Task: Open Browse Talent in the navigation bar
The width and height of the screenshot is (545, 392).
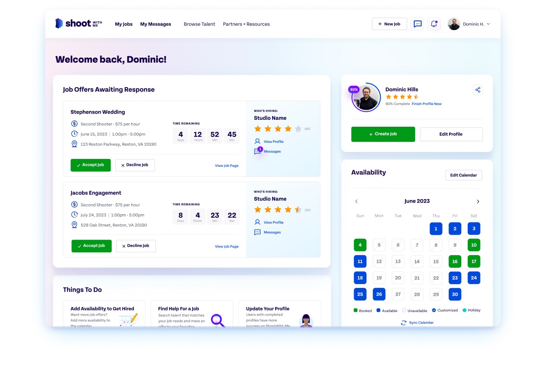Action: click(199, 24)
